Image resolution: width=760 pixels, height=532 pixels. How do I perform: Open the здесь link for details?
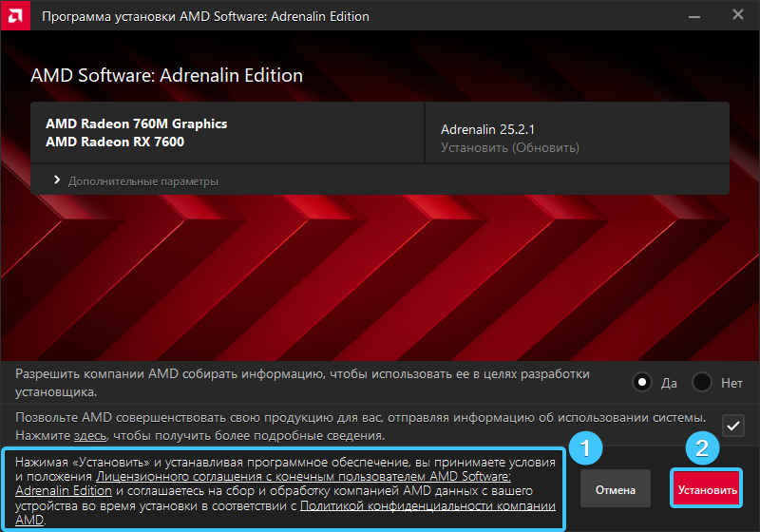90,436
